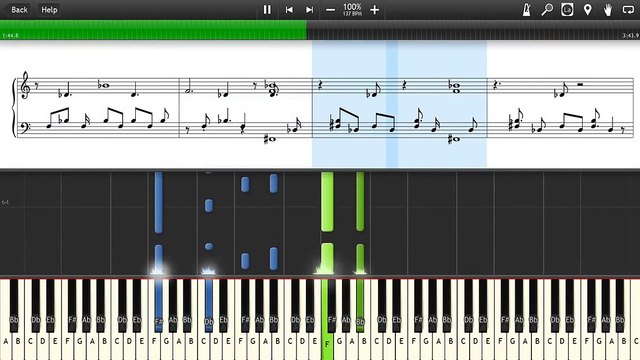Toggle the key labels icon
The width and height of the screenshot is (640, 360).
click(567, 10)
